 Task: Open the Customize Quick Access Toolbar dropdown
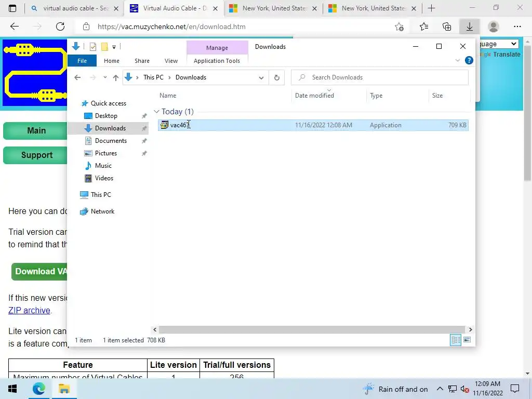114,47
